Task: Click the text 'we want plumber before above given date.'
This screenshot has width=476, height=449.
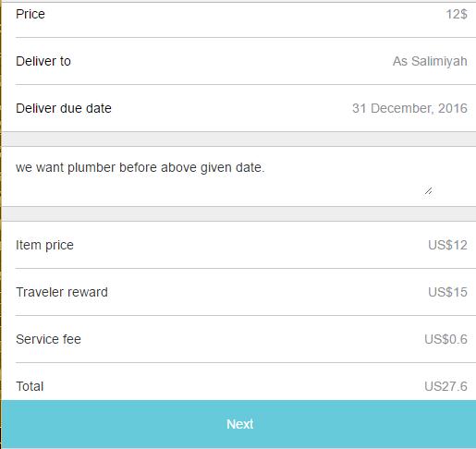Action: click(140, 167)
